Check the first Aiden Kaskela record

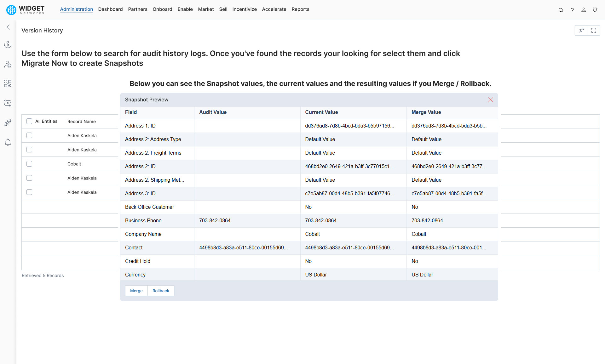click(x=29, y=135)
